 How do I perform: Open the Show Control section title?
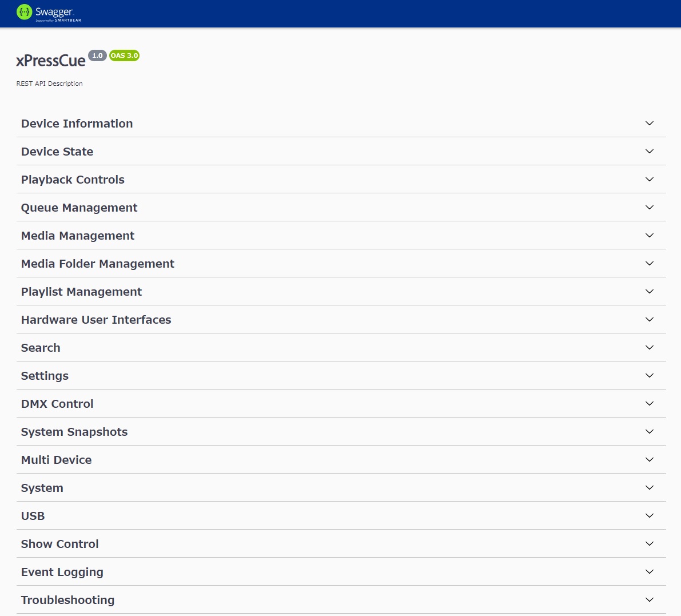click(x=60, y=545)
